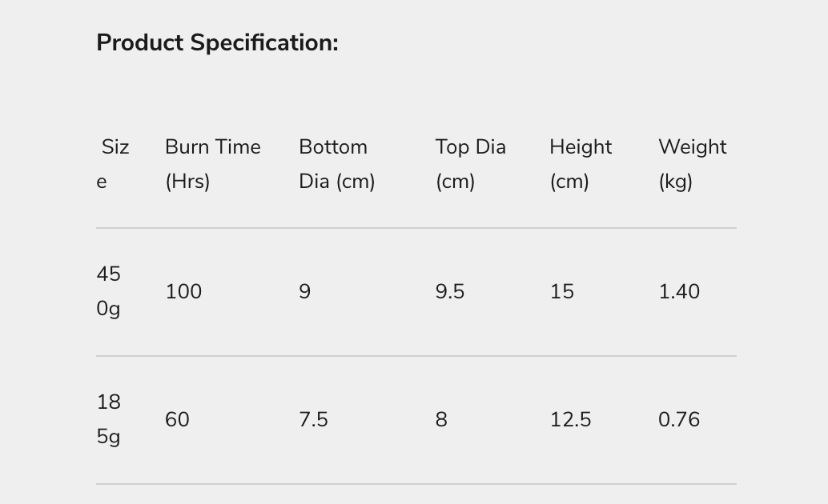Select the Size column header
Viewport: 828px width, 504px height.
(115, 164)
